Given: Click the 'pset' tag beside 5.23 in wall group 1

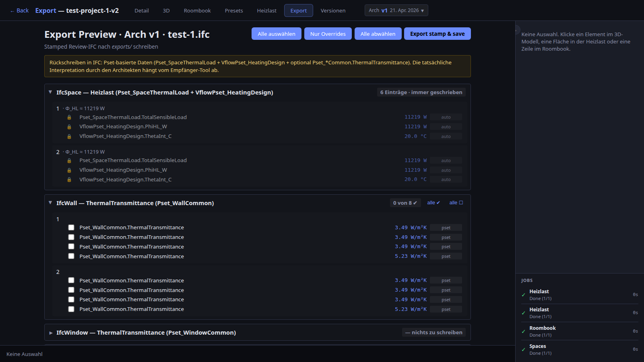Looking at the screenshot, I should (x=446, y=256).
